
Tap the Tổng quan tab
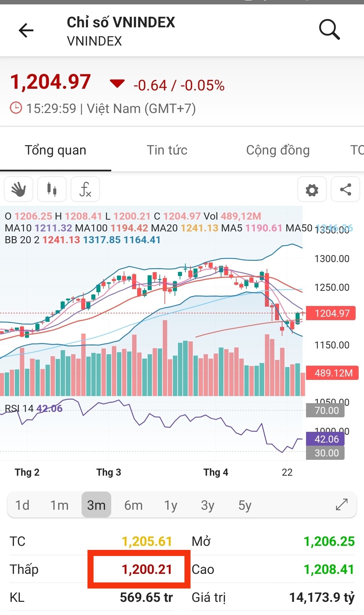pos(56,150)
